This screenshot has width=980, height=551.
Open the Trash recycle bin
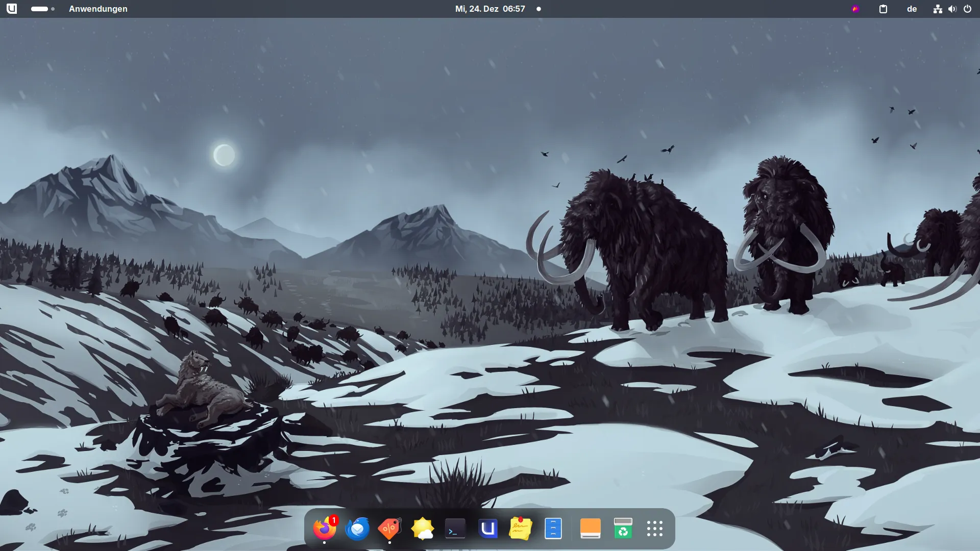[x=623, y=529]
